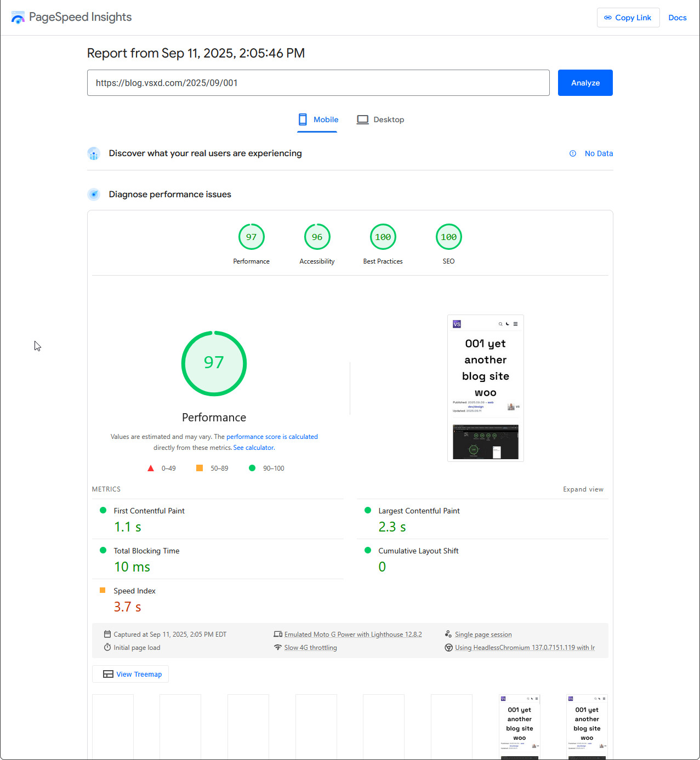Click the wifi icon beside Slow 4G throttling

coord(278,647)
